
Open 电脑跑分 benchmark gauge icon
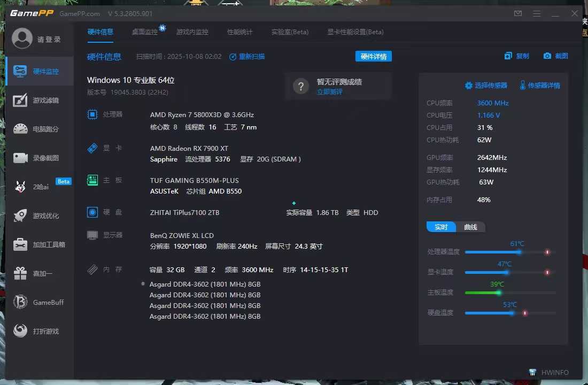20,129
